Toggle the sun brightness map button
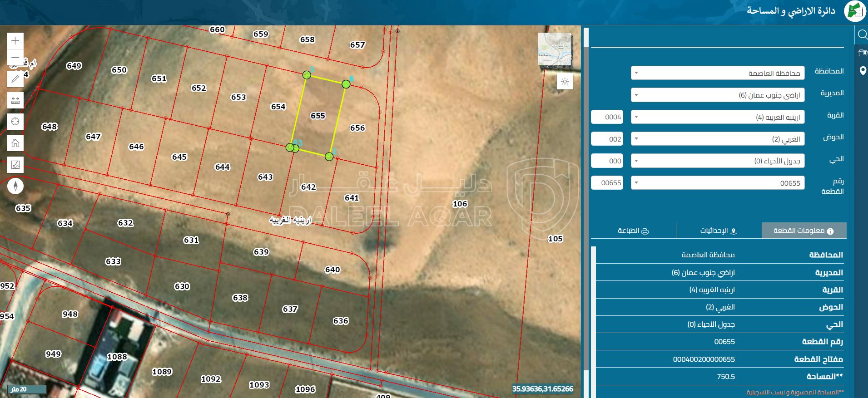868x398 pixels. coord(565,82)
